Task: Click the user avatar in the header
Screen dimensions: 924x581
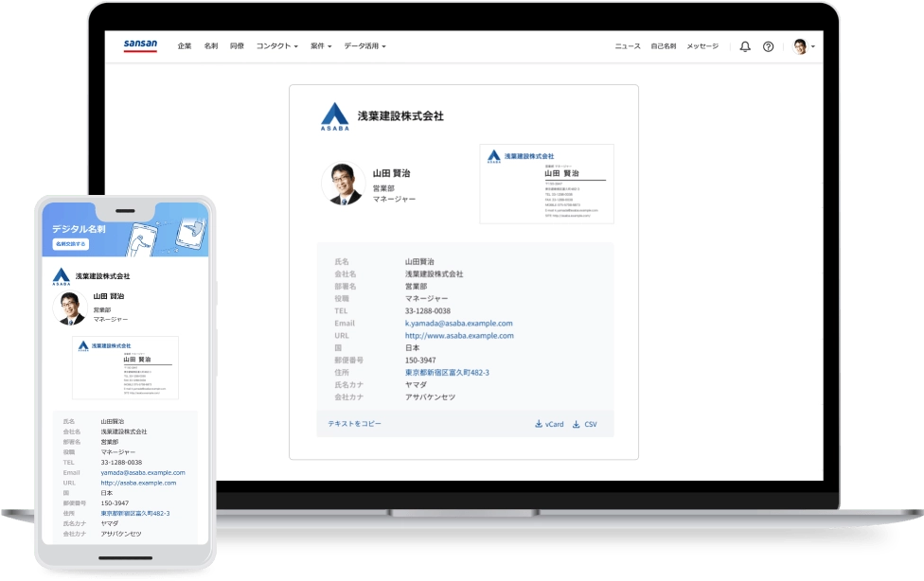Action: [800, 46]
